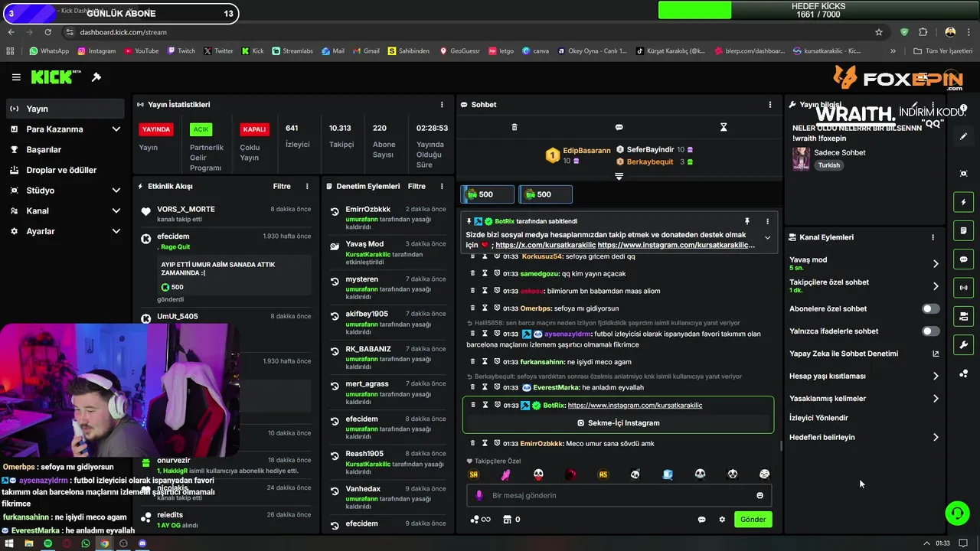Click the ice cube emote in emote row
This screenshot has width=980, height=551.
[x=668, y=474]
